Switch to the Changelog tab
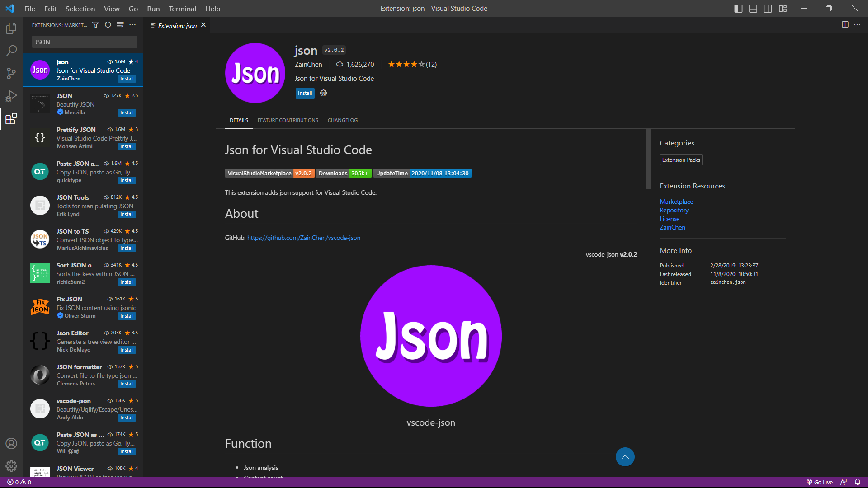This screenshot has height=488, width=868. point(343,120)
